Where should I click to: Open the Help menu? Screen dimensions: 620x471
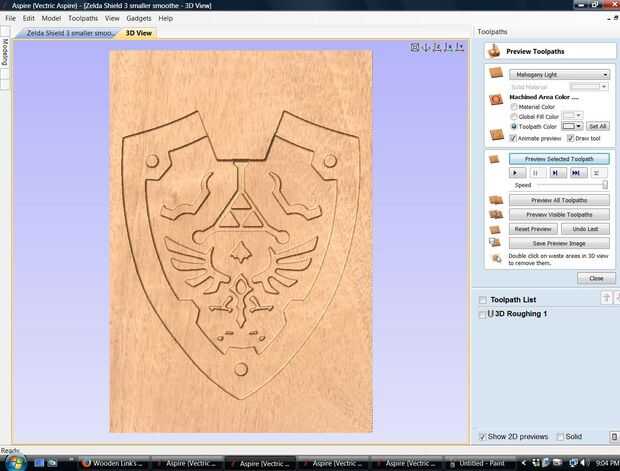(165, 18)
